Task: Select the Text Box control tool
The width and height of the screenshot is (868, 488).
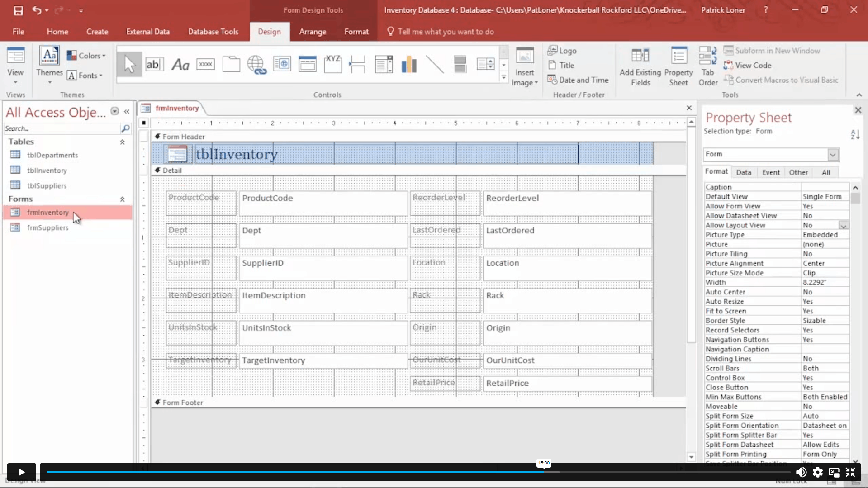Action: coord(154,64)
